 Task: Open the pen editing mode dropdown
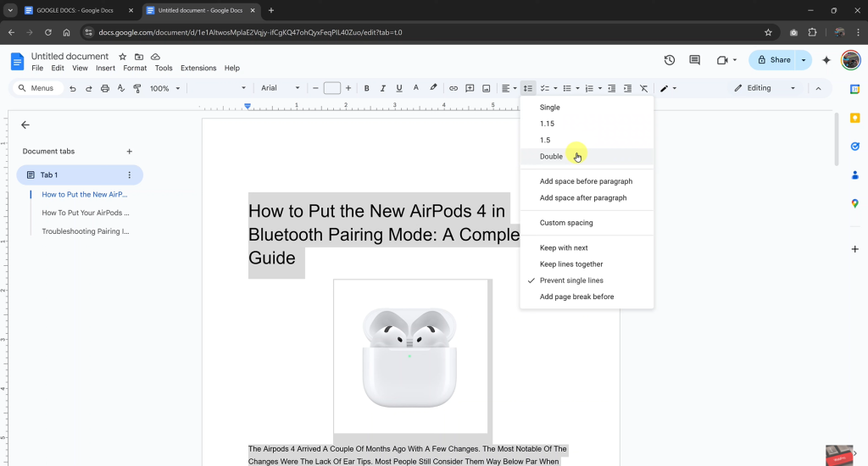pos(668,89)
